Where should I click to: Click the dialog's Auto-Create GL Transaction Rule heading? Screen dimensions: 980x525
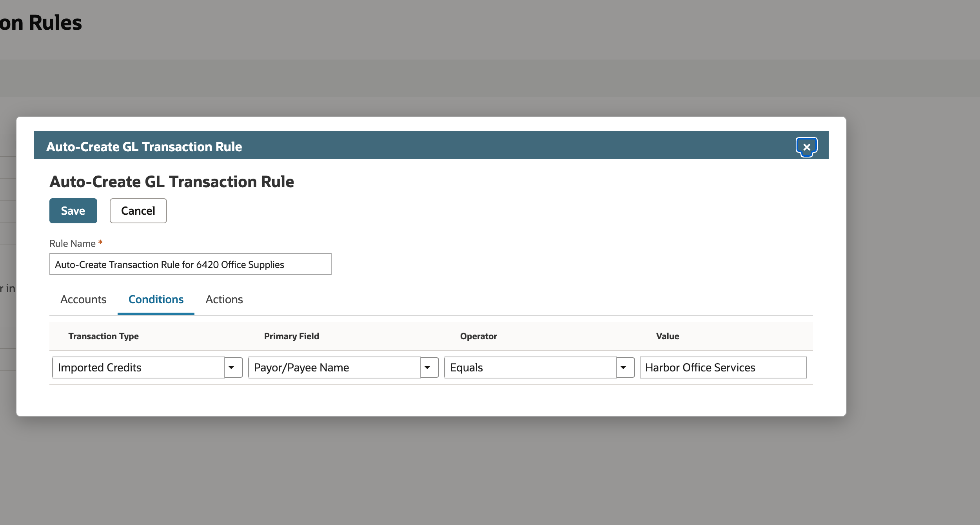tap(172, 182)
